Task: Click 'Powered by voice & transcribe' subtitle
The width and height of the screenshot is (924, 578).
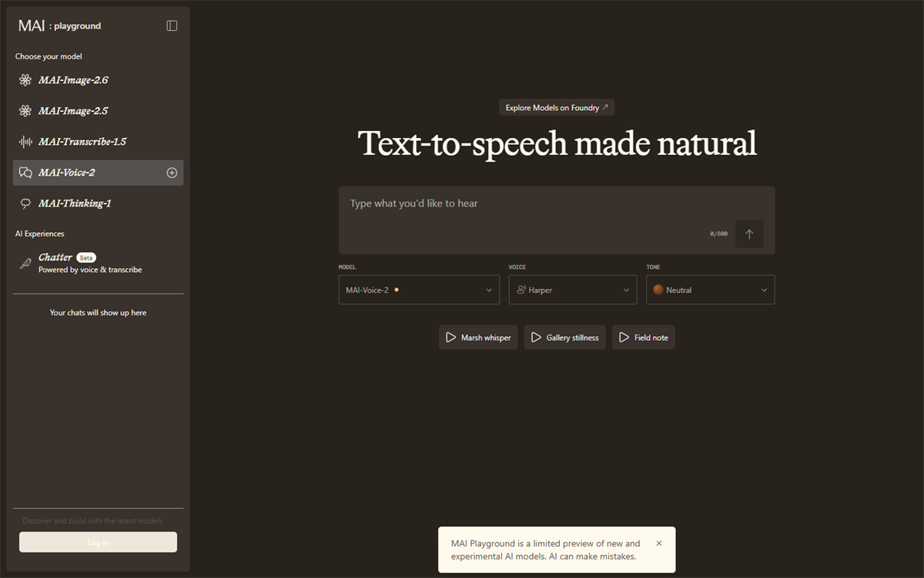Action: tap(90, 270)
